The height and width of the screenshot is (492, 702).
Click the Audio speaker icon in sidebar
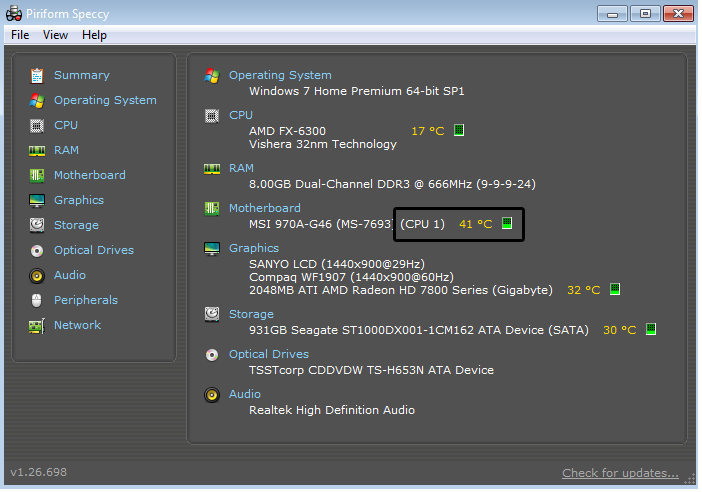click(37, 276)
